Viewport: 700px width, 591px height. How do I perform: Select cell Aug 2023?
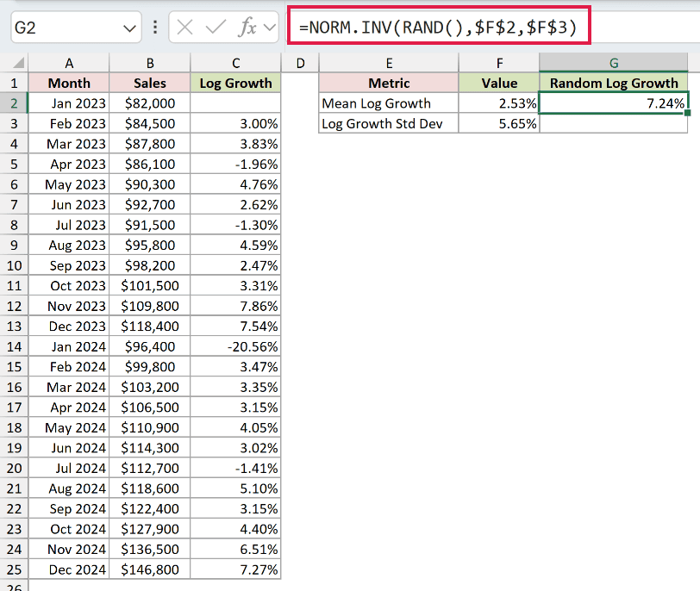pyautogui.click(x=69, y=246)
